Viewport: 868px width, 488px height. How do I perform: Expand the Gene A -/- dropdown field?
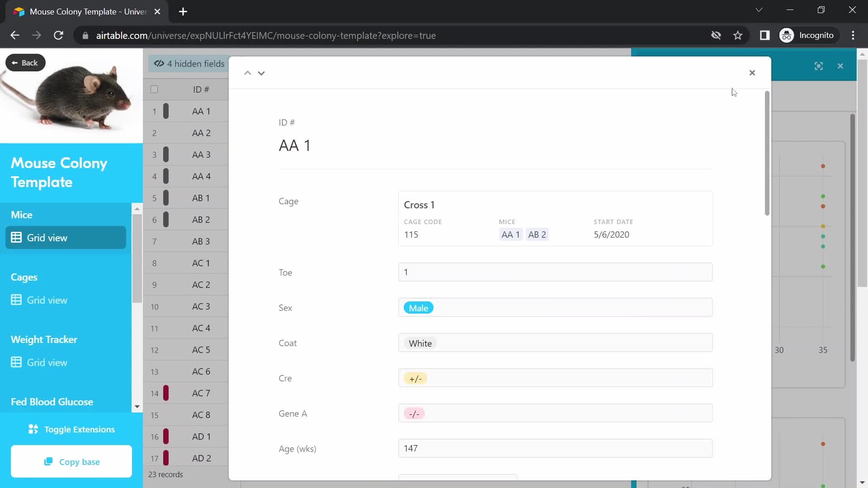click(414, 413)
